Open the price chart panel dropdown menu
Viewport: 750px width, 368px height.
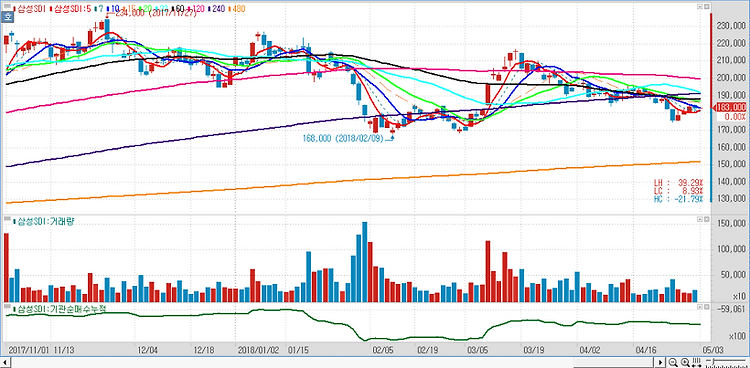click(x=699, y=6)
